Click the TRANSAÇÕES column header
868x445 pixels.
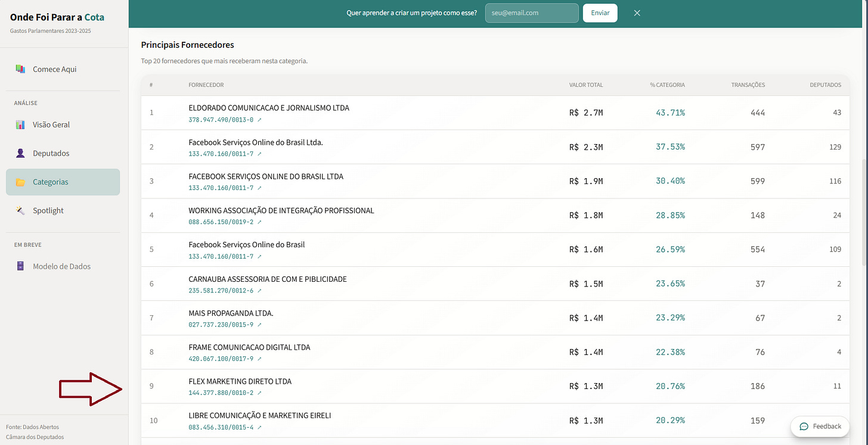pyautogui.click(x=748, y=85)
